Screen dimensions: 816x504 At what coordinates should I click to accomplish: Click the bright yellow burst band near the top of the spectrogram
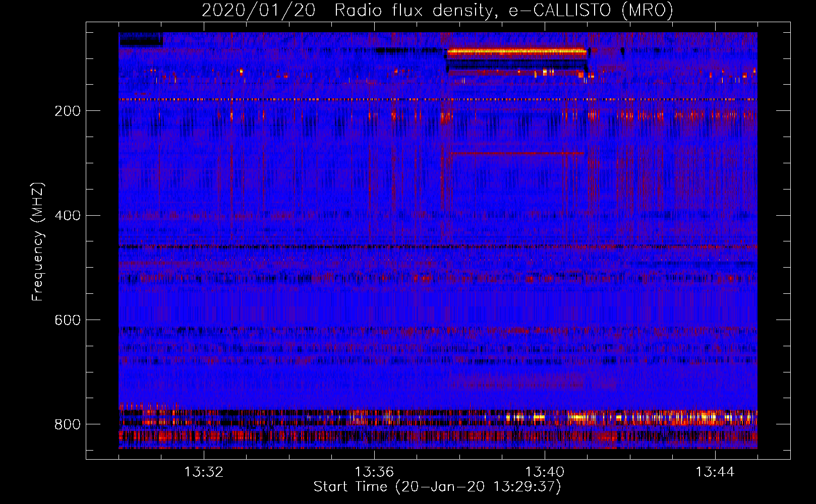(x=517, y=51)
